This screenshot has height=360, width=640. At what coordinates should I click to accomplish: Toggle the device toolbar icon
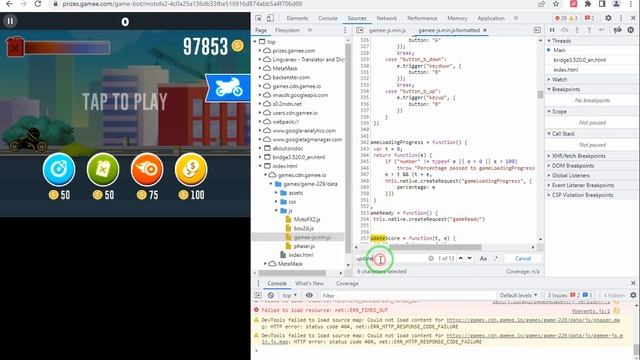tap(270, 18)
